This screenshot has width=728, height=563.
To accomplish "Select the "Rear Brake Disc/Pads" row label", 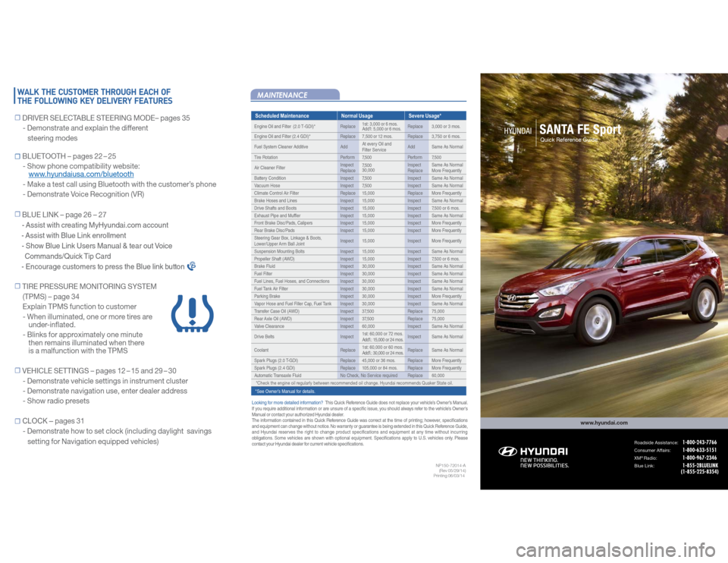I will point(275,231).
